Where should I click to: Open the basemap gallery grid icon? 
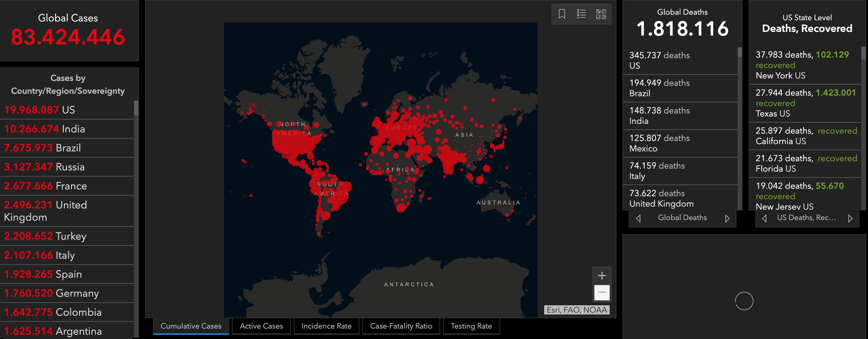(x=601, y=14)
